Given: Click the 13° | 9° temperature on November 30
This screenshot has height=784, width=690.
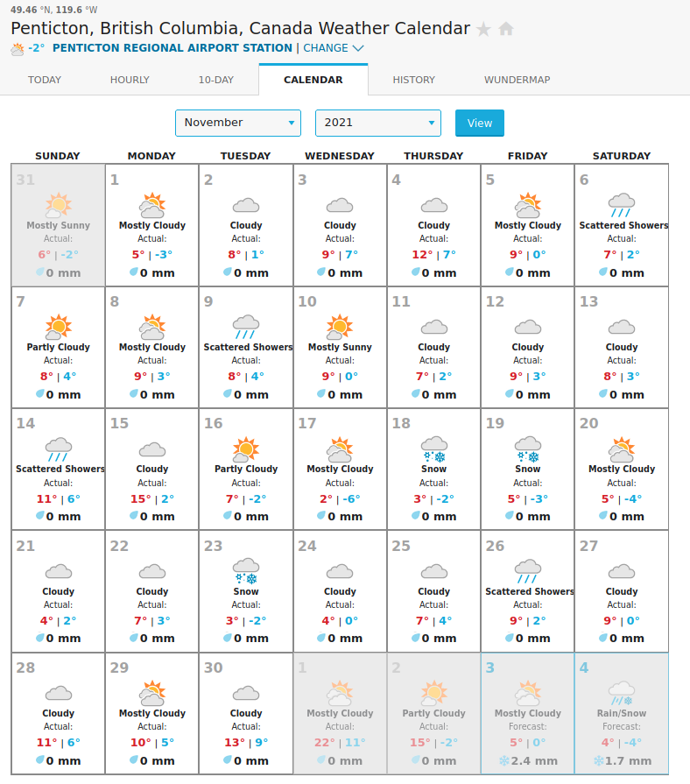Looking at the screenshot, I should [246, 743].
